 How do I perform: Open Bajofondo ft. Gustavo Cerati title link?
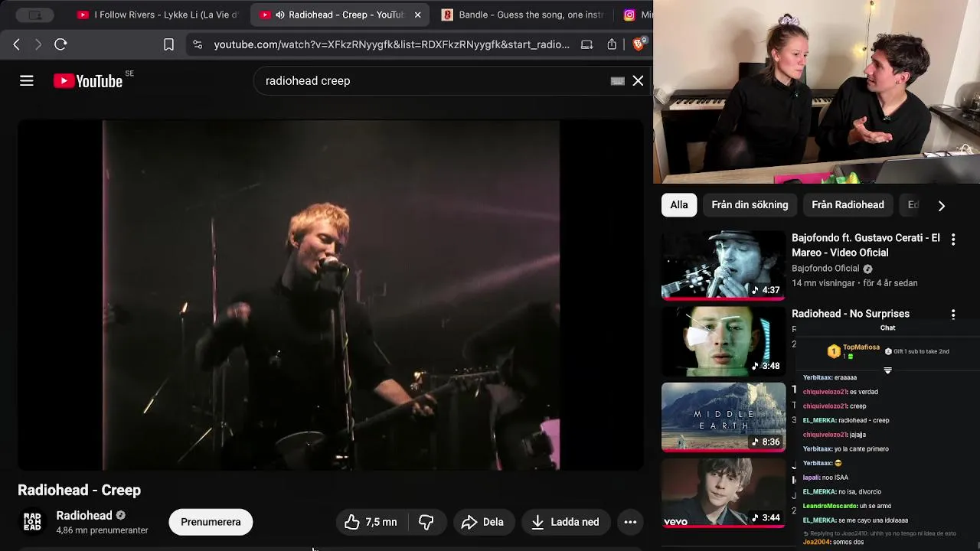[866, 245]
